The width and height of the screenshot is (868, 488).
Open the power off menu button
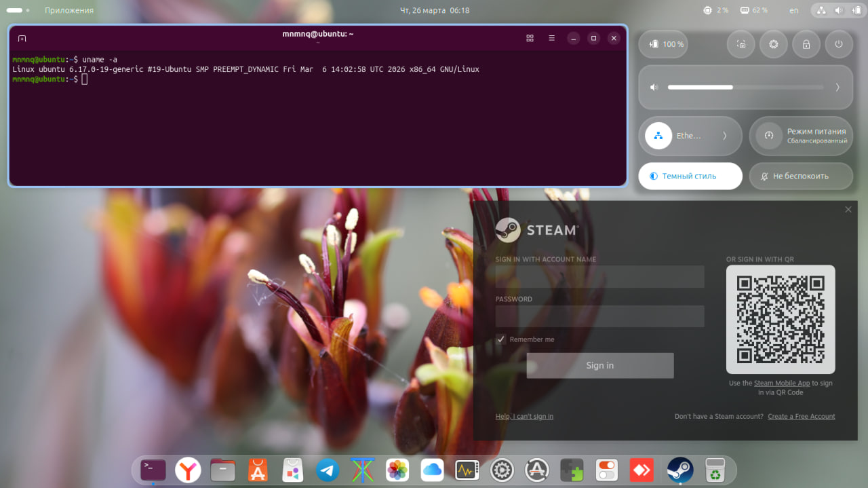839,44
